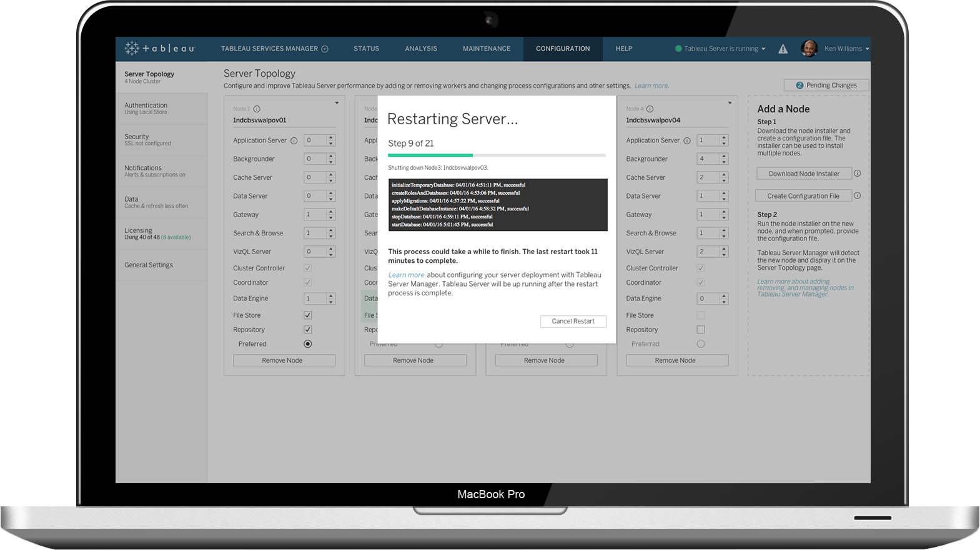
Task: Click Remove Node button for Node 1
Action: pyautogui.click(x=284, y=360)
